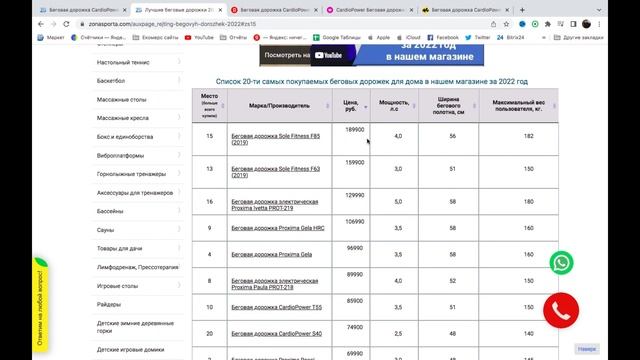Open Facebook bookmark
The image size is (640, 360).
443,38
